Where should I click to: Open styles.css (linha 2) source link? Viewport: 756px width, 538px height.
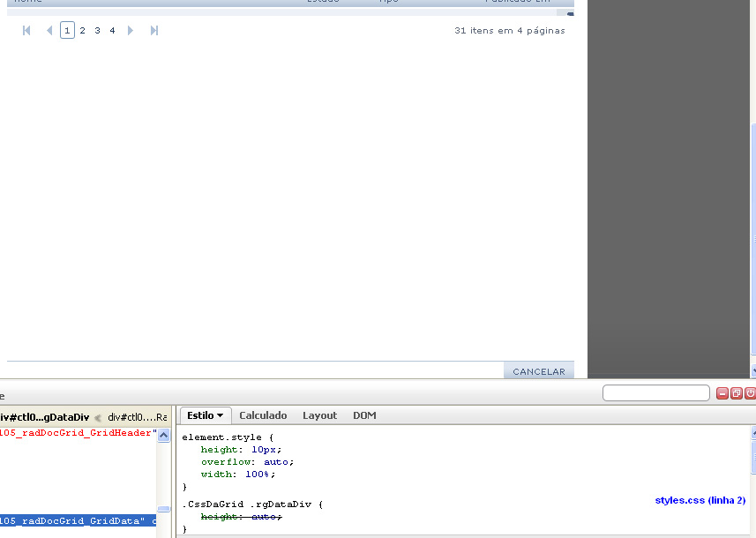[x=700, y=500]
